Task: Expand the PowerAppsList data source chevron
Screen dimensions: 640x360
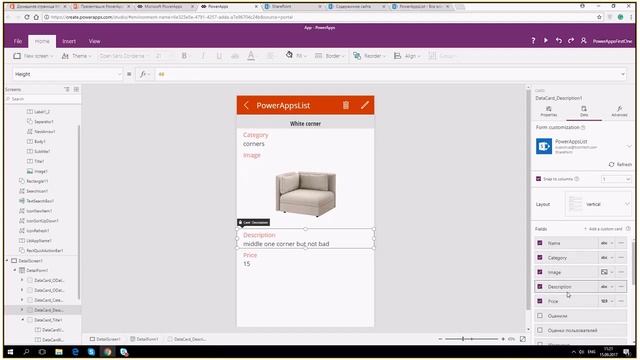Action: pyautogui.click(x=629, y=146)
